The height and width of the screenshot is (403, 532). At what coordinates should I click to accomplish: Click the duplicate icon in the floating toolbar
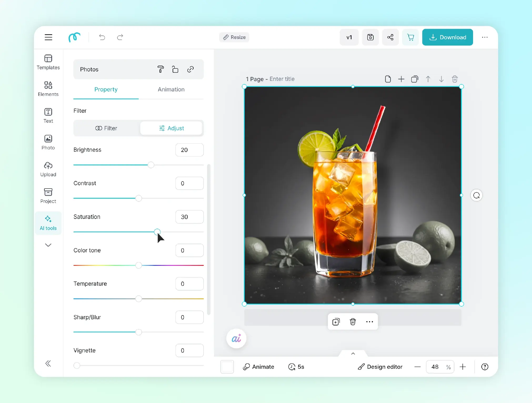336,322
